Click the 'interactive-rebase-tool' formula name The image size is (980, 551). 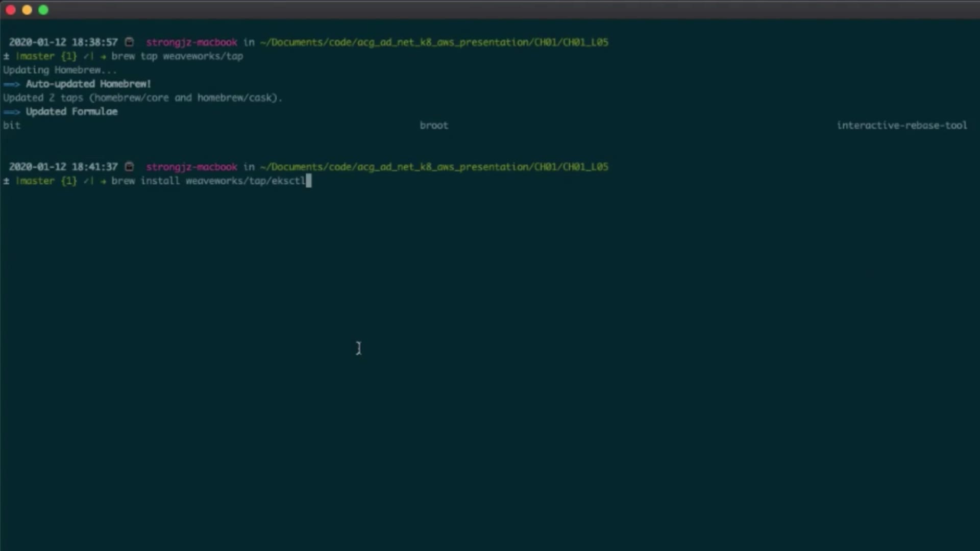902,126
